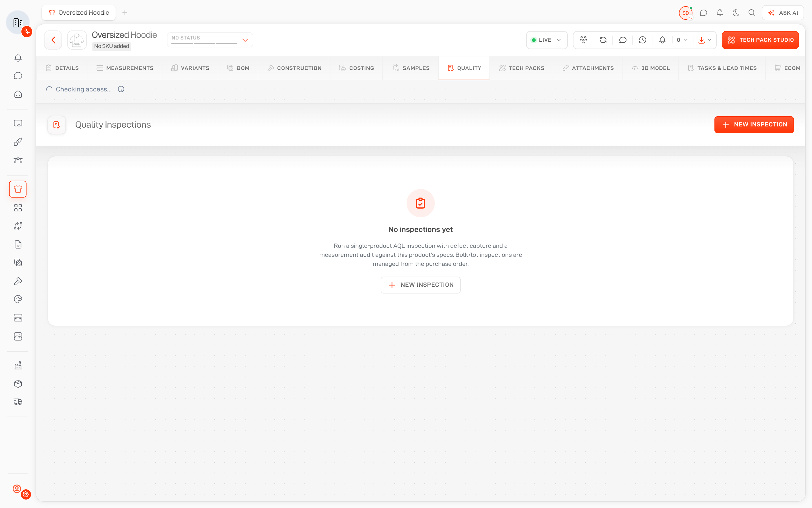Viewport: 812px width, 508px height.
Task: Click the organization building icon
Action: tap(18, 23)
